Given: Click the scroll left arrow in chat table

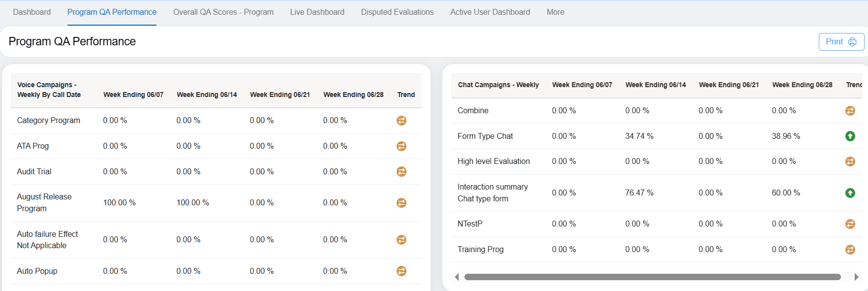Looking at the screenshot, I should click(x=457, y=277).
